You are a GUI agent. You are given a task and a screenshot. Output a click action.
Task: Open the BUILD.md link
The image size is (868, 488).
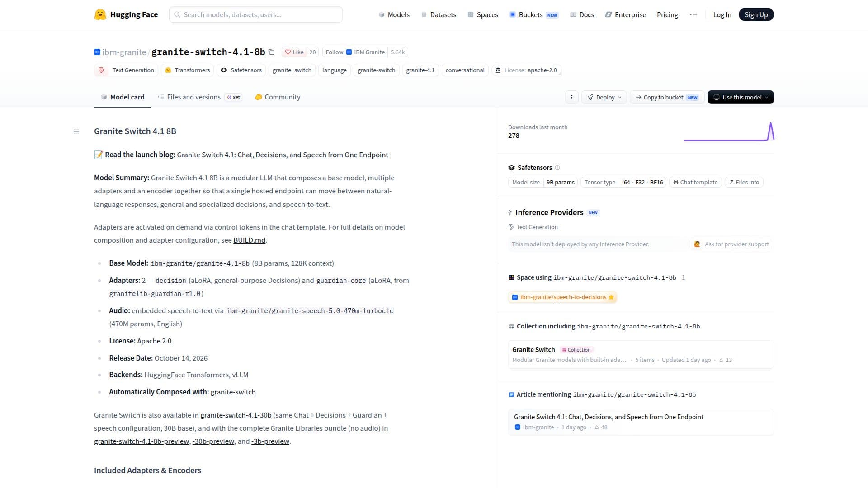pyautogui.click(x=249, y=240)
